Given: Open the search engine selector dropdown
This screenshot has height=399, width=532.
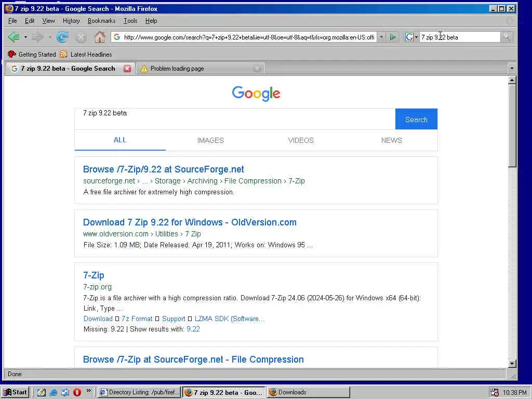Looking at the screenshot, I should pos(416,37).
